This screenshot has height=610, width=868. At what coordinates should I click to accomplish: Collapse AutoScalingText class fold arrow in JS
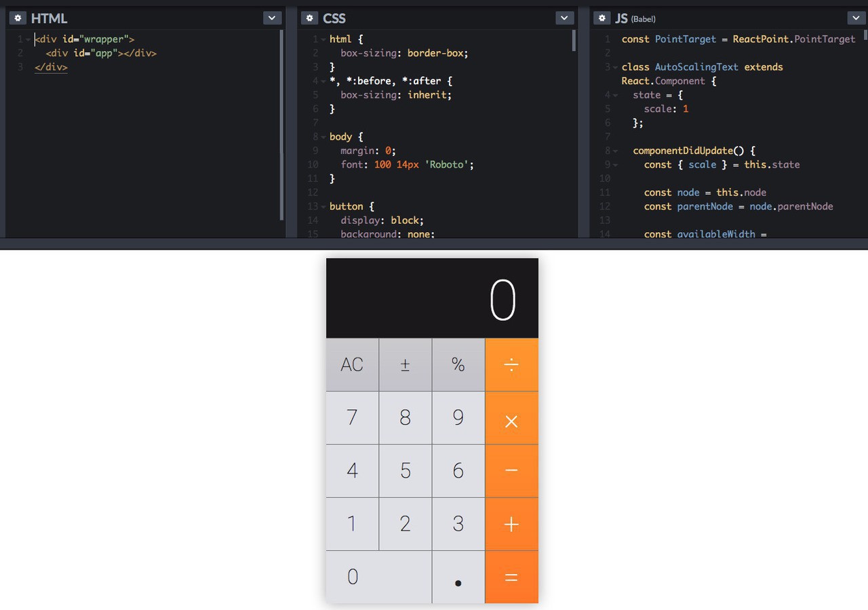click(x=615, y=67)
